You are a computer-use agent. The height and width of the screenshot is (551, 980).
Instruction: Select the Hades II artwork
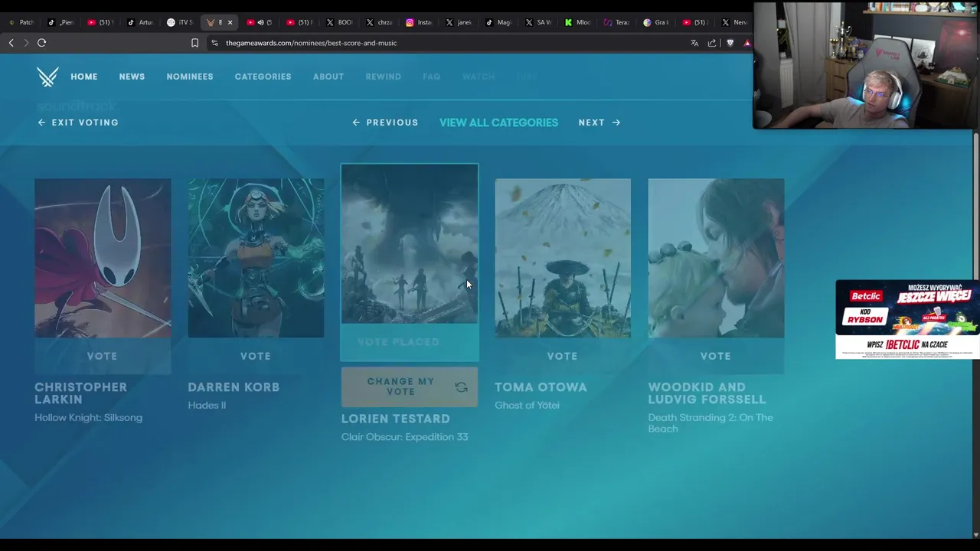[x=256, y=258]
